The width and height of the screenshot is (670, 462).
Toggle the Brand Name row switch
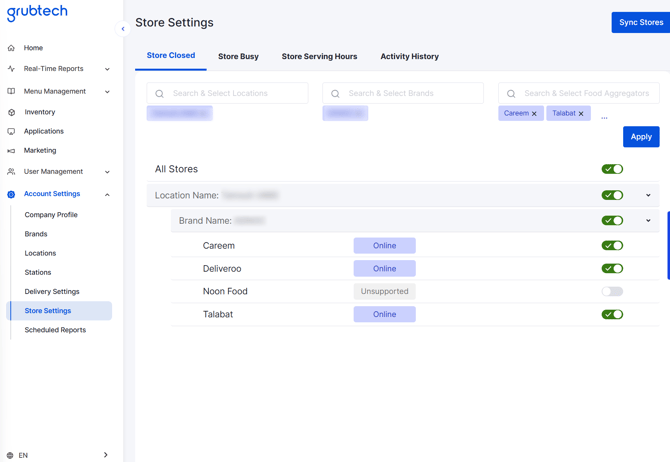(612, 221)
